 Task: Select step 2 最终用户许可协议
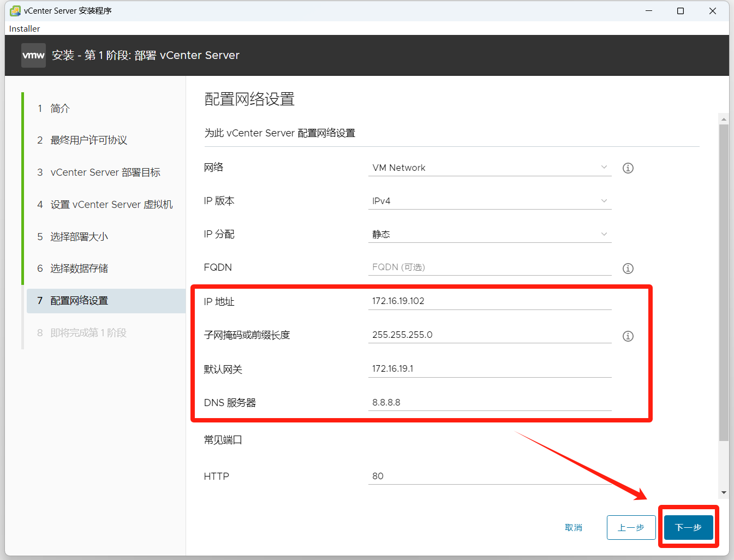point(88,140)
